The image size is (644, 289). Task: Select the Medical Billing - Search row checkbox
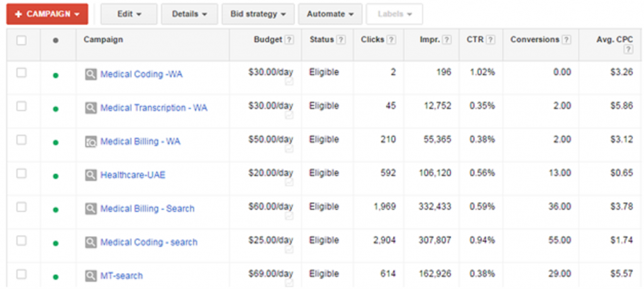pyautogui.click(x=21, y=207)
